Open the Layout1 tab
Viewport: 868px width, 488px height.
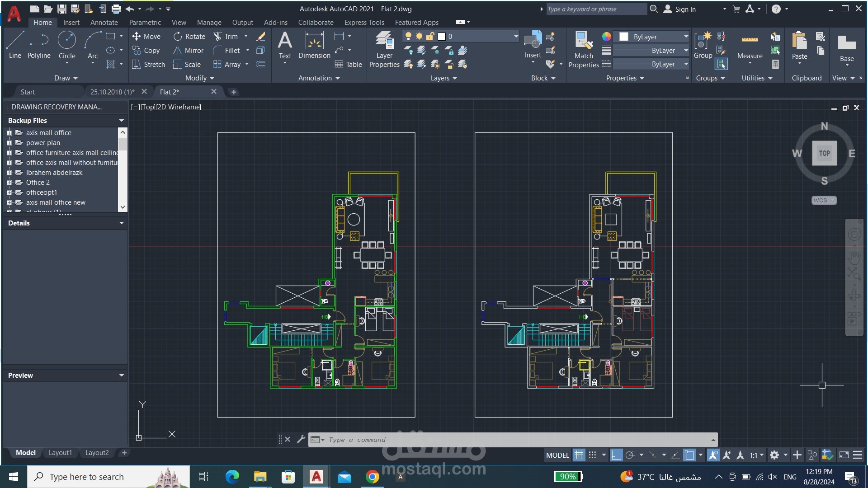60,453
